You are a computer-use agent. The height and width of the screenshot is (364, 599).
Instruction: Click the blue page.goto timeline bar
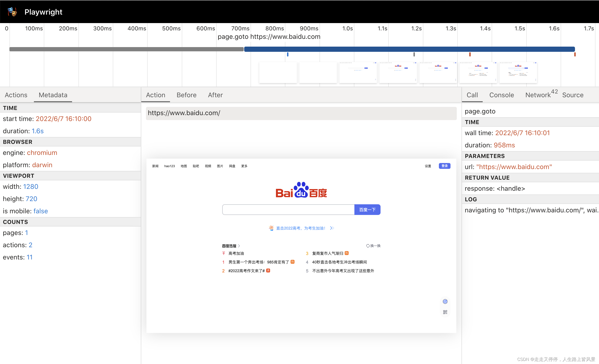tap(409, 49)
